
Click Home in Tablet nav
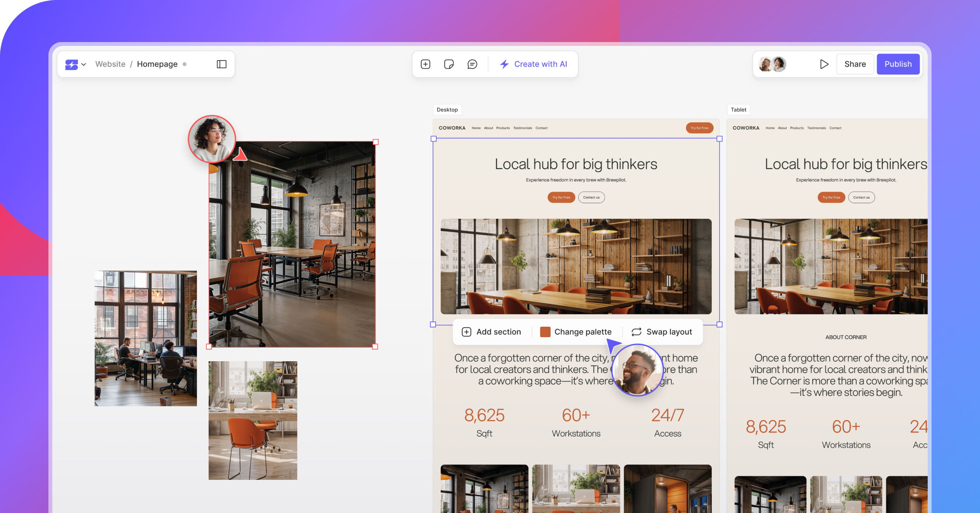(x=770, y=128)
